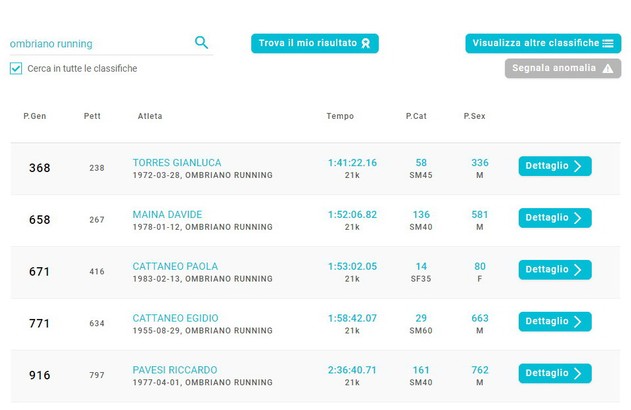This screenshot has height=410, width=631.
Task: Click category position 136 SM40
Action: tap(421, 220)
